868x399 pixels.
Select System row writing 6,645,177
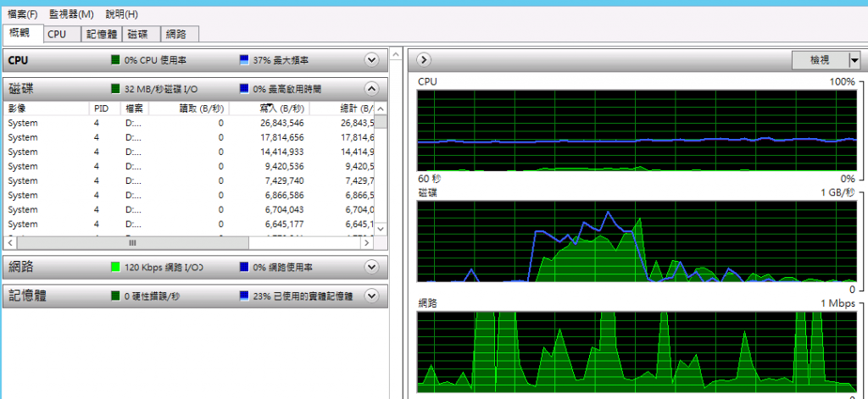190,224
